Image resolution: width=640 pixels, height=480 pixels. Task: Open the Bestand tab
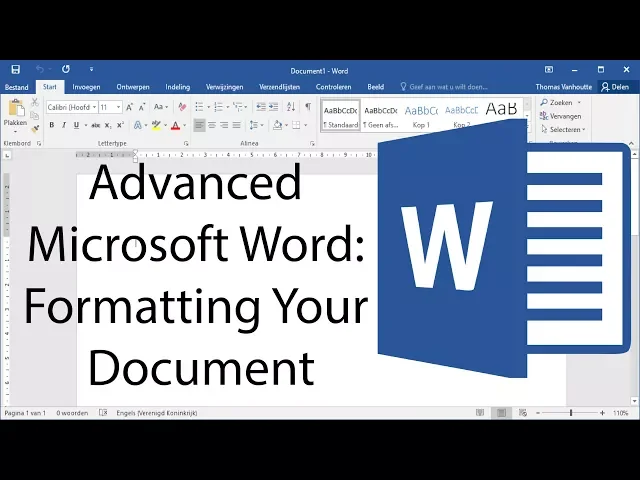tap(16, 87)
